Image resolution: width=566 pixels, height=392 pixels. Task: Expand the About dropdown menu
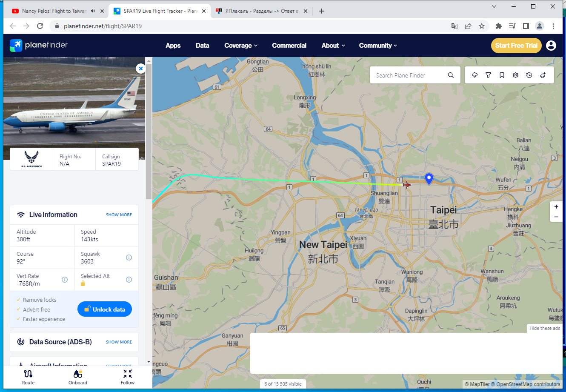pyautogui.click(x=333, y=46)
